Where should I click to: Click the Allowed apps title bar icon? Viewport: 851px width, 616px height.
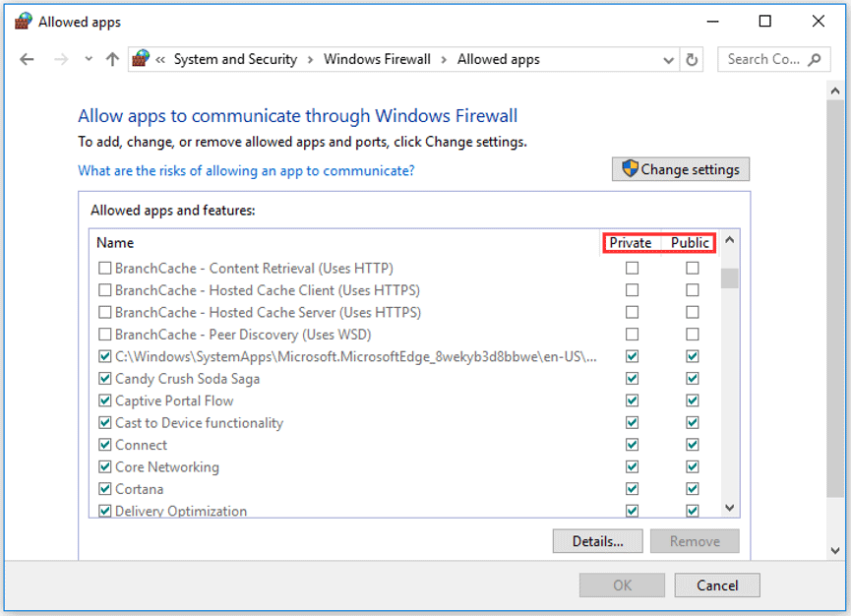pyautogui.click(x=24, y=22)
